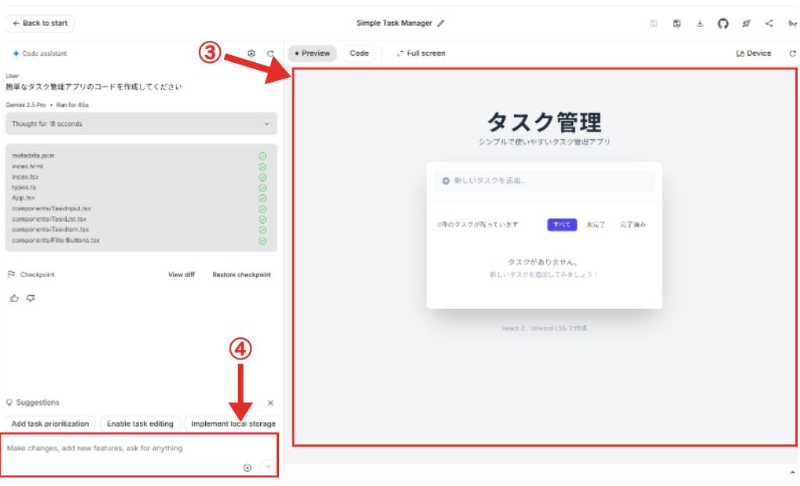
Task: Choose Add task prioritization suggestion
Action: pyautogui.click(x=50, y=424)
